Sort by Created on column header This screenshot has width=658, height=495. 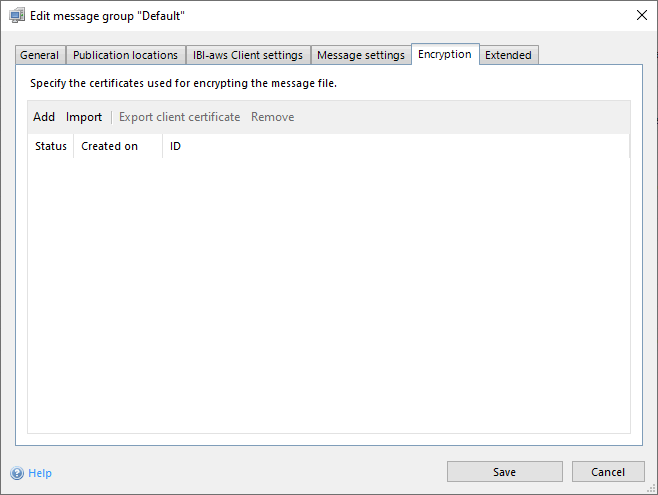pos(110,146)
